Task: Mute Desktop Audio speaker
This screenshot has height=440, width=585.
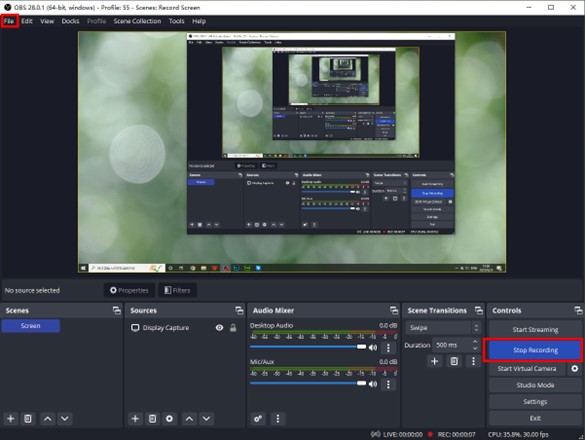Action: point(373,347)
